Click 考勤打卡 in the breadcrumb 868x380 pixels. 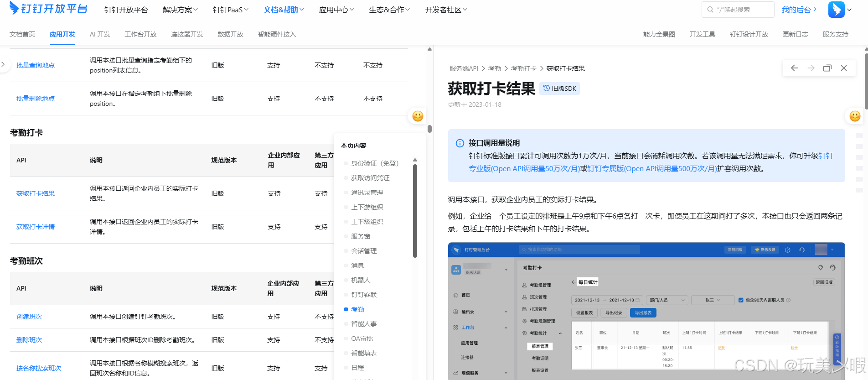(x=523, y=68)
